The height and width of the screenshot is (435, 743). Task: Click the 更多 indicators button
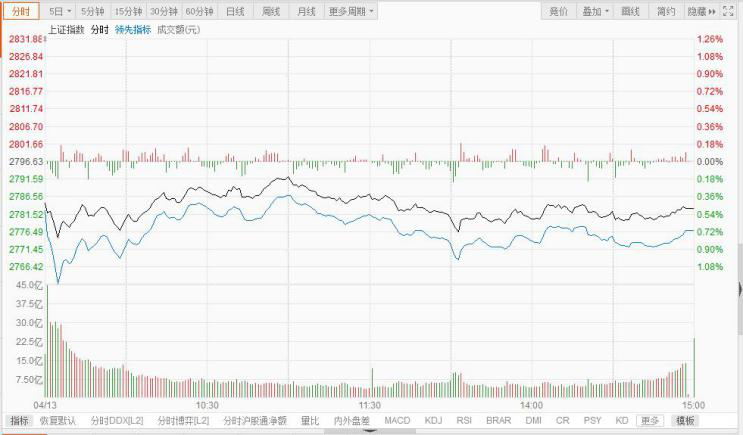click(x=650, y=421)
